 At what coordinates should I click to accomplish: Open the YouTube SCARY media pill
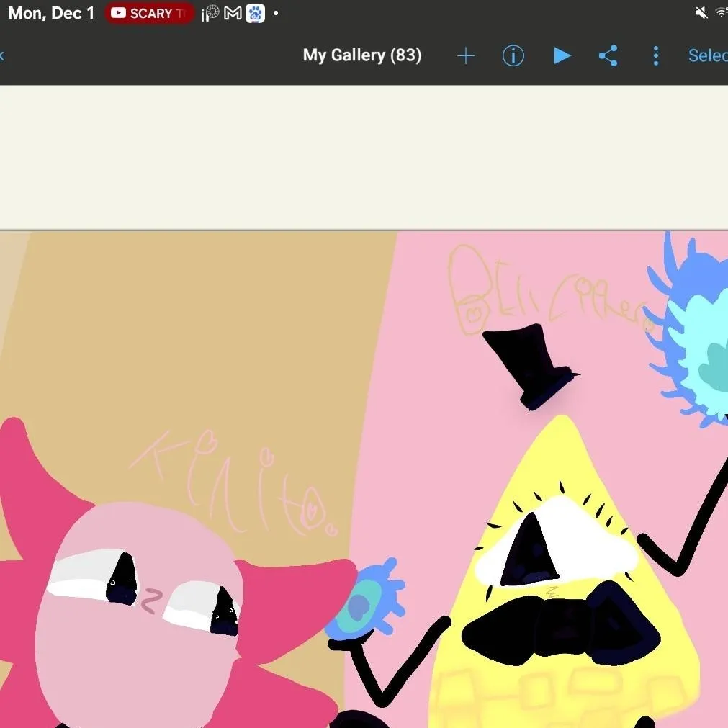[150, 14]
